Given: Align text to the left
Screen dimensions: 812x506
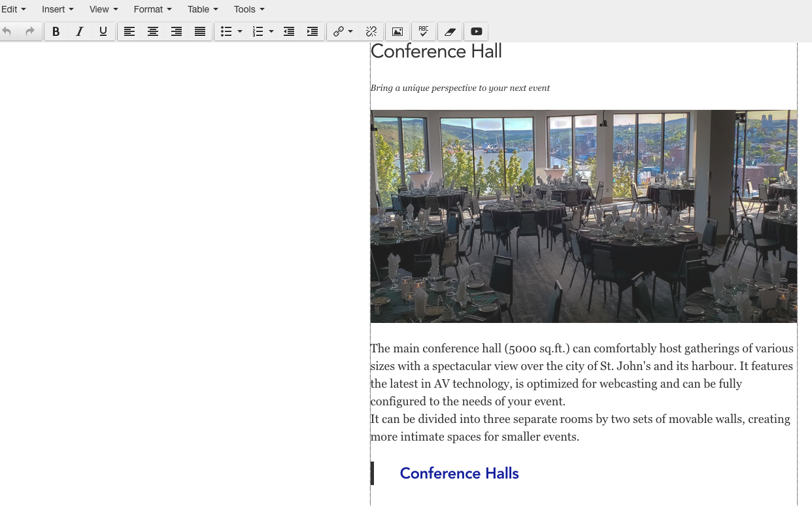Looking at the screenshot, I should pyautogui.click(x=129, y=31).
